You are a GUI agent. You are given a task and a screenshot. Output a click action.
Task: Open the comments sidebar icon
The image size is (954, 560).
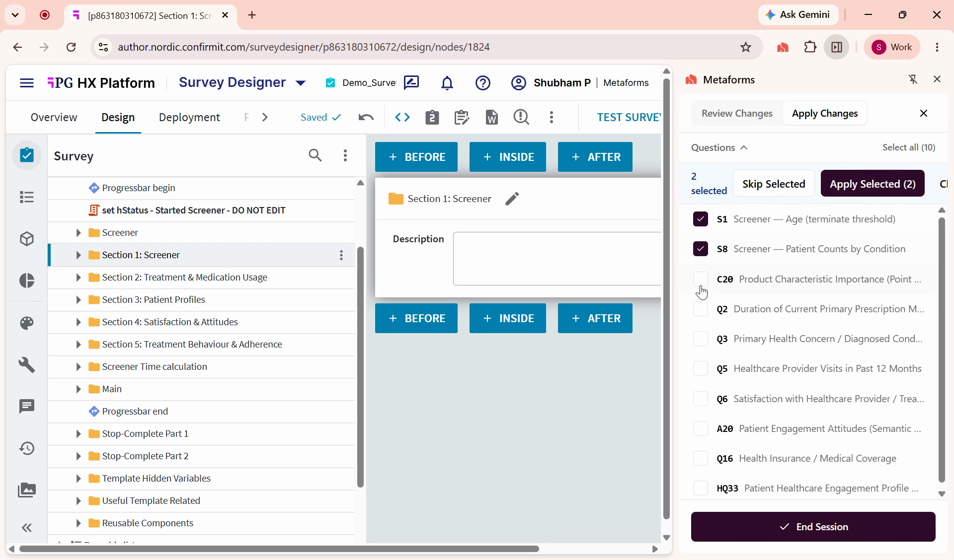27,407
